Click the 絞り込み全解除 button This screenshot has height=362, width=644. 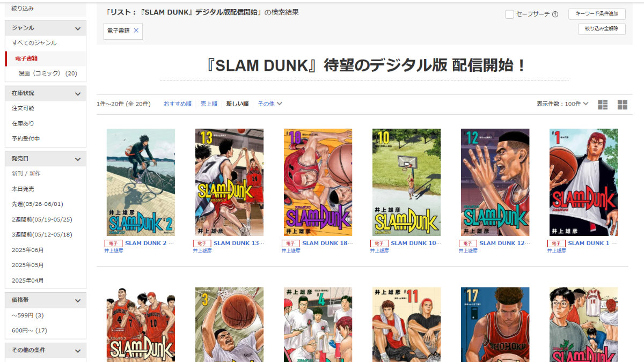602,29
